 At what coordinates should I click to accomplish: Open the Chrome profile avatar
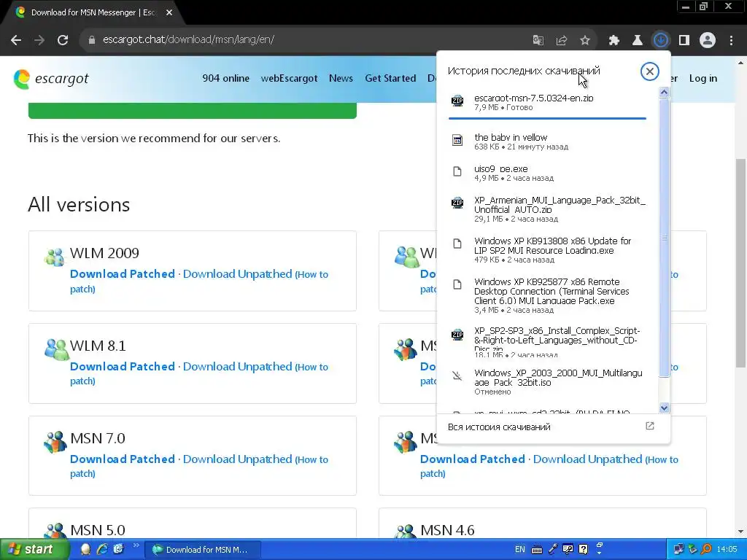pyautogui.click(x=708, y=40)
